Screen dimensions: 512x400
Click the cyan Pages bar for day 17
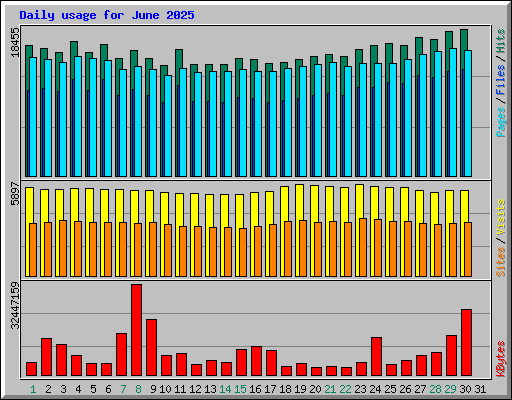pyautogui.click(x=273, y=124)
